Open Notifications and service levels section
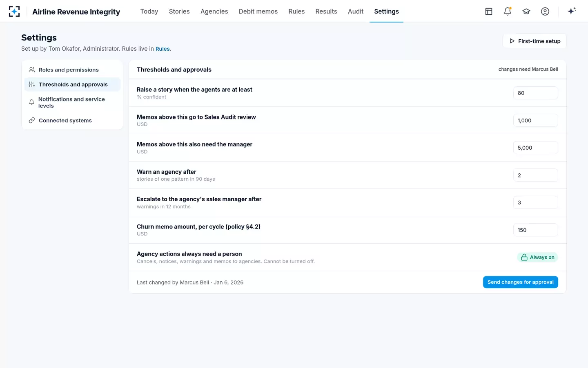The height and width of the screenshot is (368, 588). pos(72,103)
